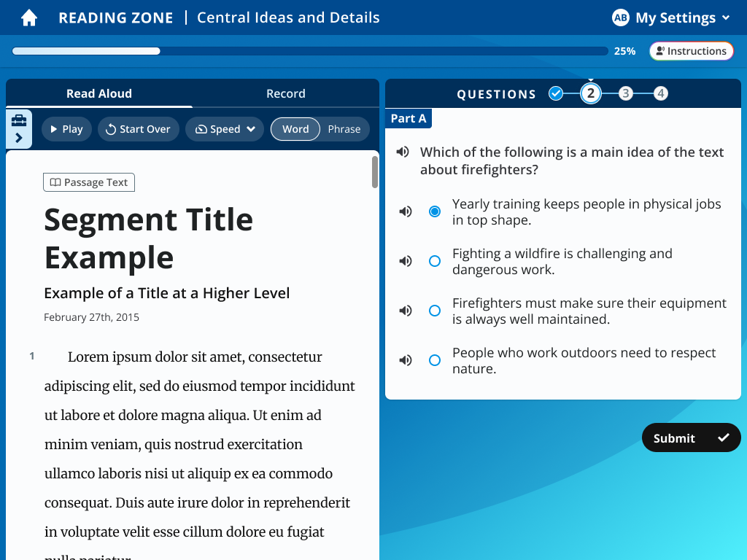
Task: Choose 'People who work outdoors' answer
Action: [435, 360]
